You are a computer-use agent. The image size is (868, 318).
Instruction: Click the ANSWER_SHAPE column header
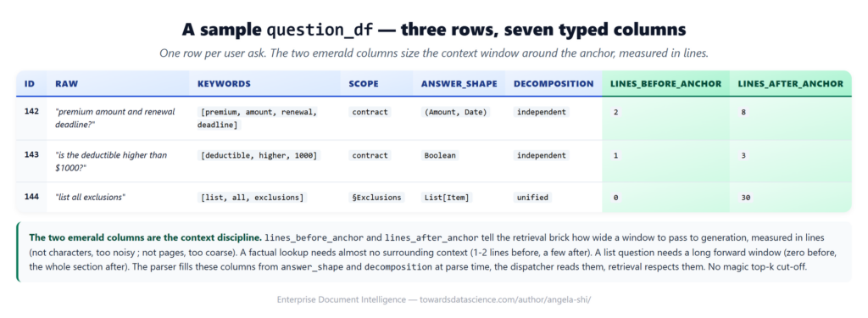click(459, 84)
